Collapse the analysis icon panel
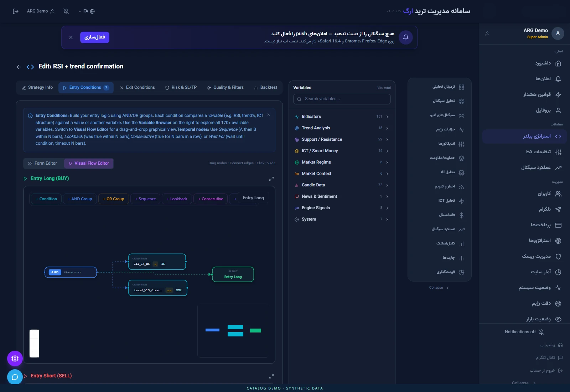 coord(439,288)
